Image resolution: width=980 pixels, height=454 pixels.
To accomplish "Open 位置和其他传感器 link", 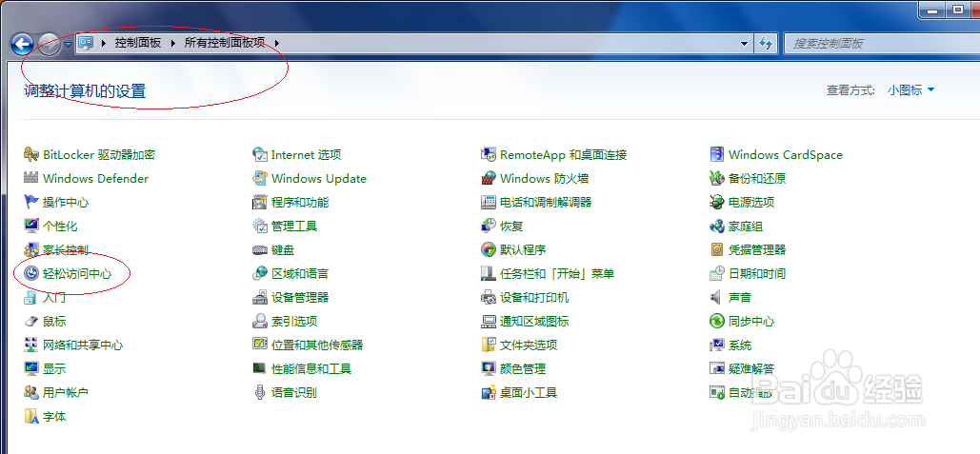I will click(x=317, y=345).
